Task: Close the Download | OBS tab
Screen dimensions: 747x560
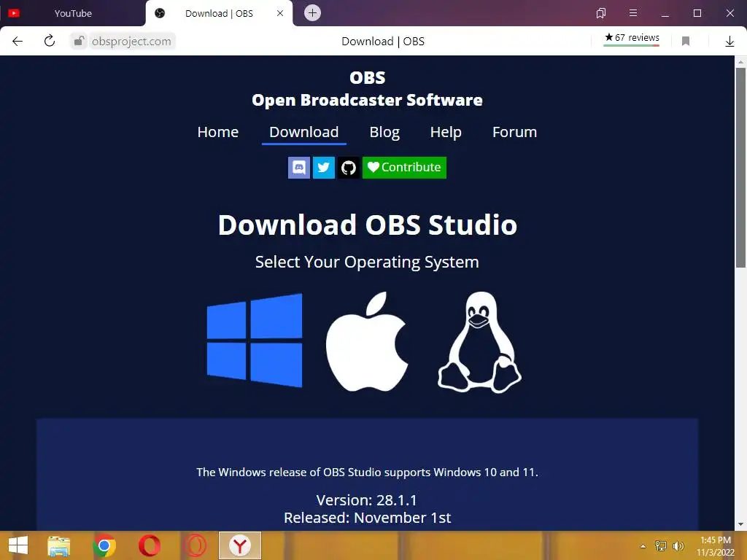Action: 280,13
